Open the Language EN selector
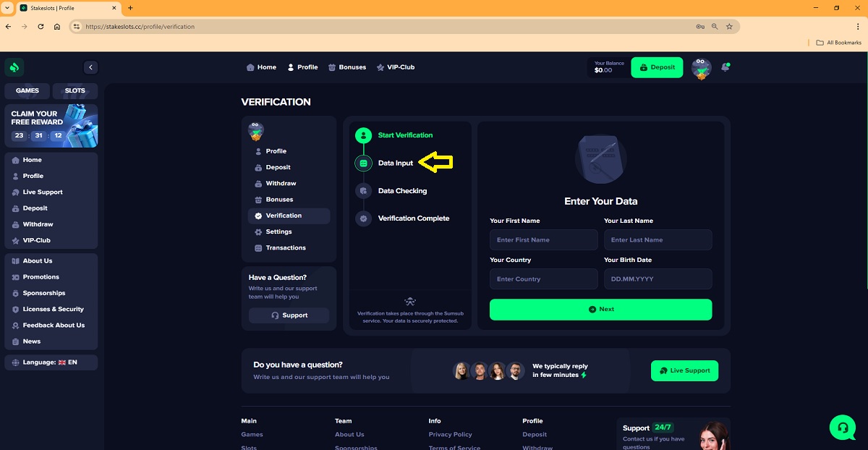The height and width of the screenshot is (450, 868). pyautogui.click(x=51, y=362)
